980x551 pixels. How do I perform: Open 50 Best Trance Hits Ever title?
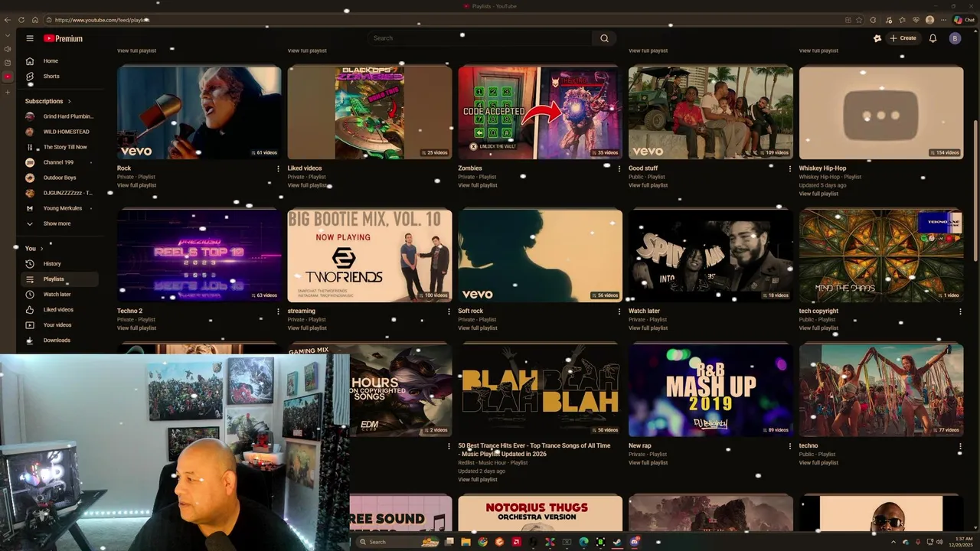coord(534,450)
